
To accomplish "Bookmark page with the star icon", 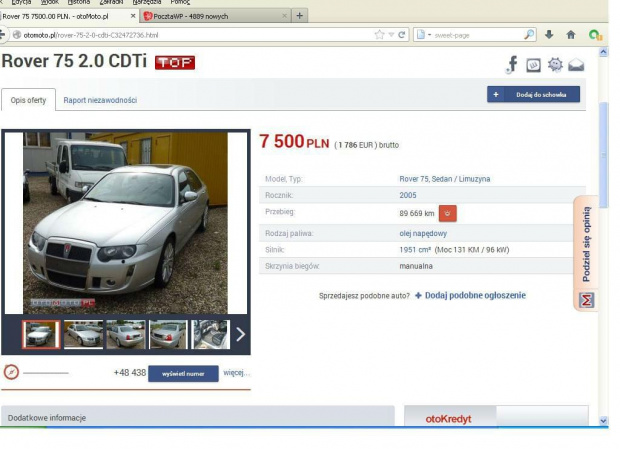I will 379,35.
